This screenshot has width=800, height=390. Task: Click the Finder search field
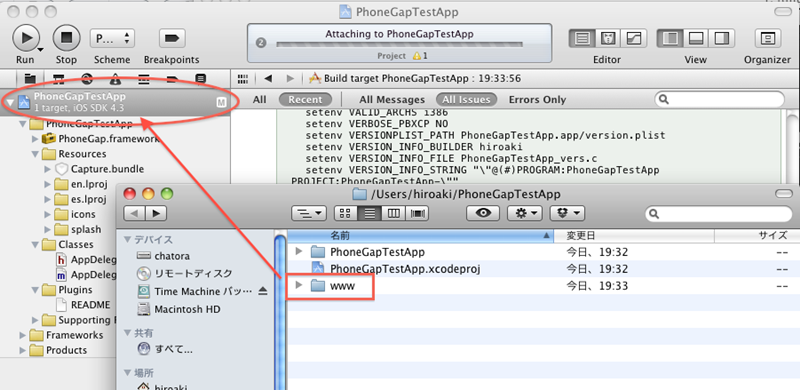pyautogui.click(x=714, y=213)
